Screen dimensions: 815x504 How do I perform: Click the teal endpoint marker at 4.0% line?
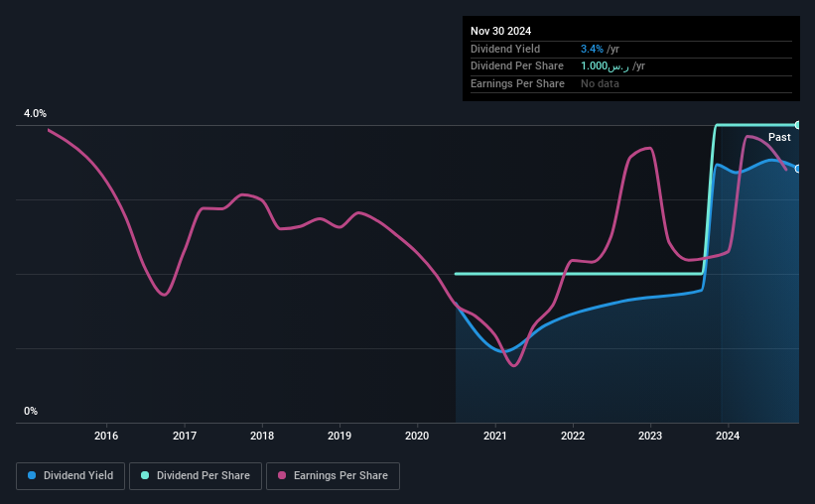click(x=797, y=125)
